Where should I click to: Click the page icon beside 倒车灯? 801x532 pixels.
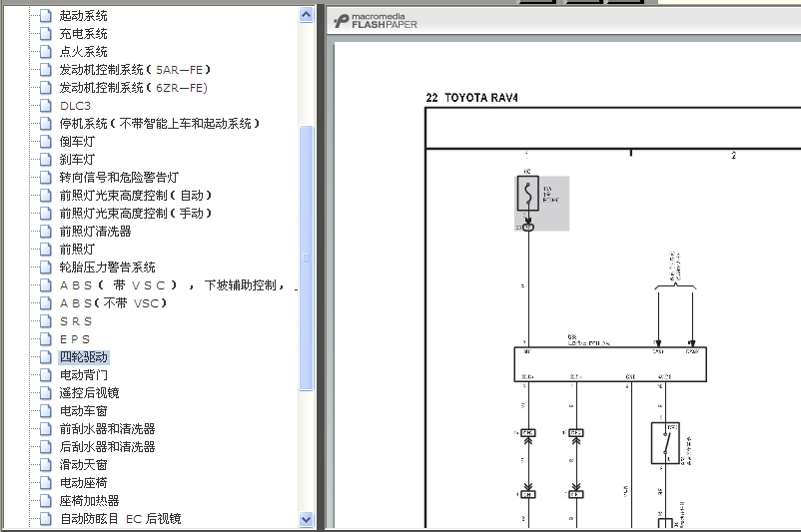pos(46,142)
